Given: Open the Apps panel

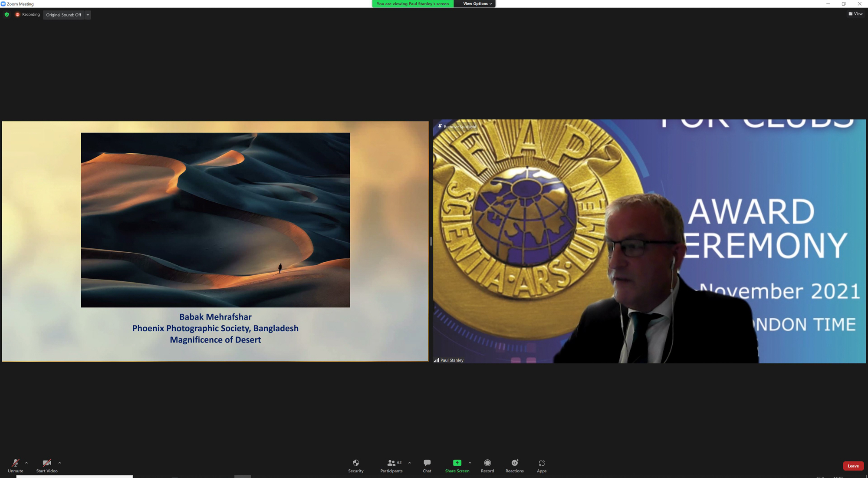Looking at the screenshot, I should coord(542,466).
